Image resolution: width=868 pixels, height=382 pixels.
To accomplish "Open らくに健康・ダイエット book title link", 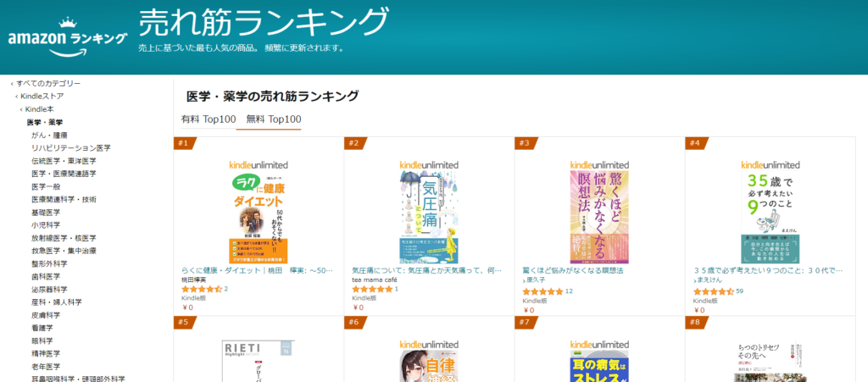I will tap(258, 271).
